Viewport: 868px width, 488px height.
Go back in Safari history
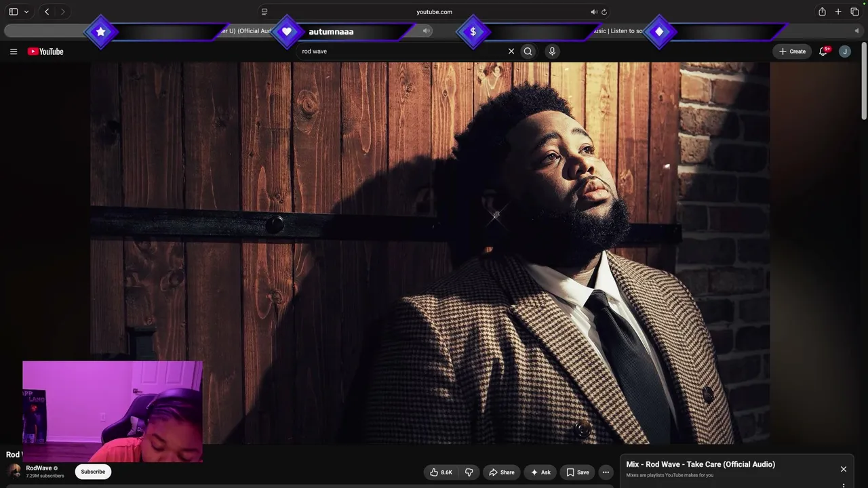click(47, 12)
